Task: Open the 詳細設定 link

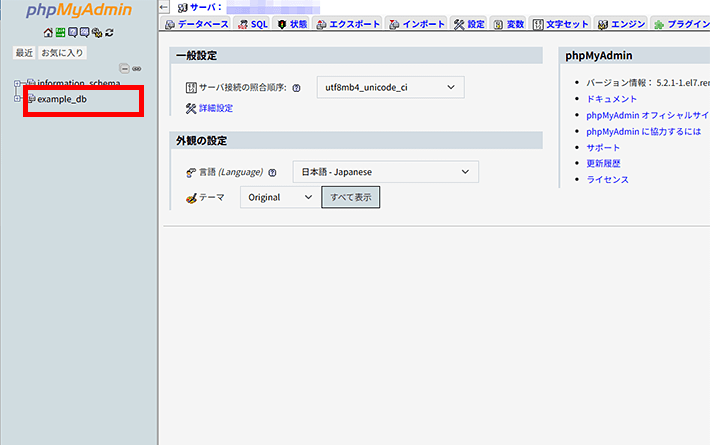Action: point(216,108)
